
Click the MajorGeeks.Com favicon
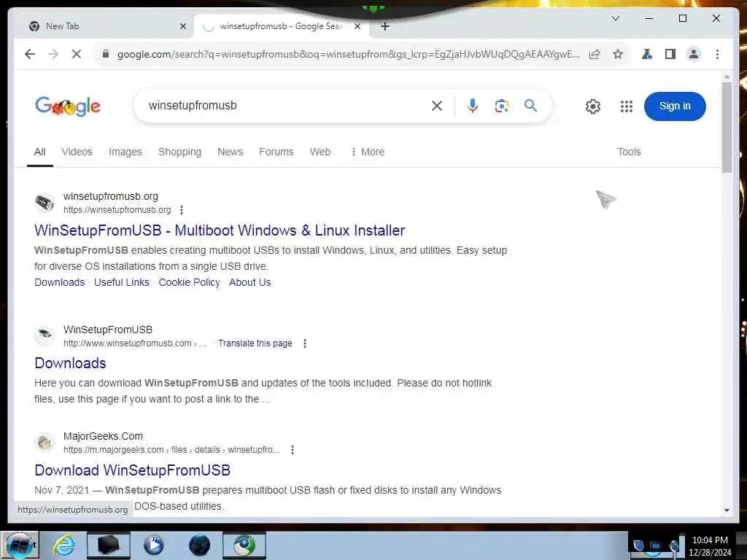click(x=44, y=443)
